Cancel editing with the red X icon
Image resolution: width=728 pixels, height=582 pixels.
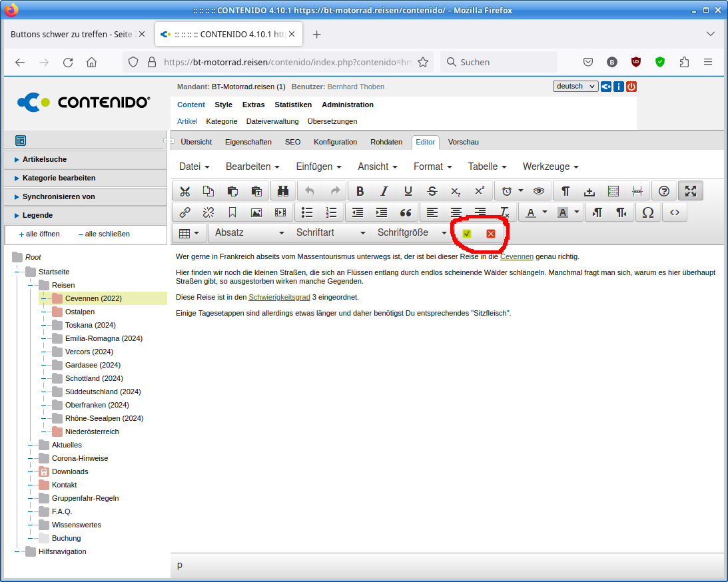point(491,233)
